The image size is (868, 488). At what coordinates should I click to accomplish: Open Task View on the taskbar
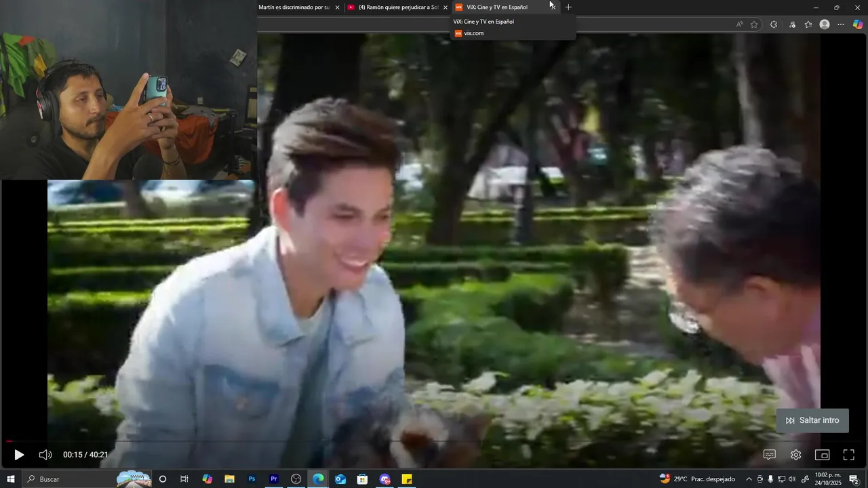point(184,479)
